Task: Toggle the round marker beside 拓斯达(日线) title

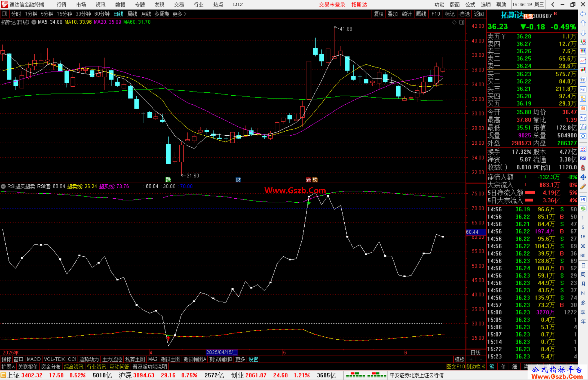Action: (34, 22)
